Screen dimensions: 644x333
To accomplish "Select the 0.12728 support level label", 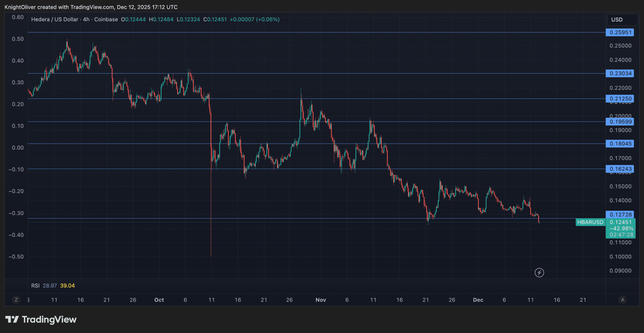I will 620,215.
